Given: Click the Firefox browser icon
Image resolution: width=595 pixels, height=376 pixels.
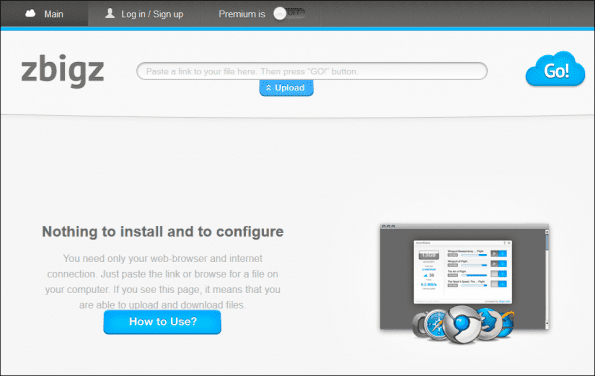Looking at the screenshot, I should [x=488, y=323].
